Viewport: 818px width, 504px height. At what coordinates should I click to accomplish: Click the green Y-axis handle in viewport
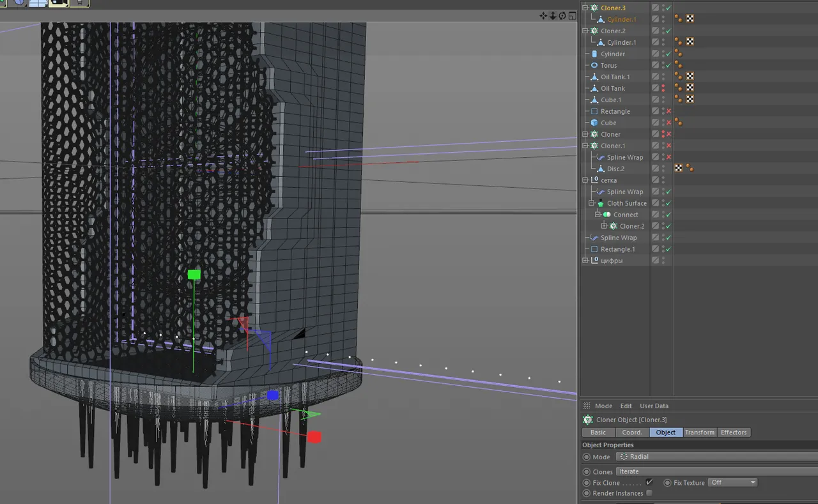click(x=194, y=275)
